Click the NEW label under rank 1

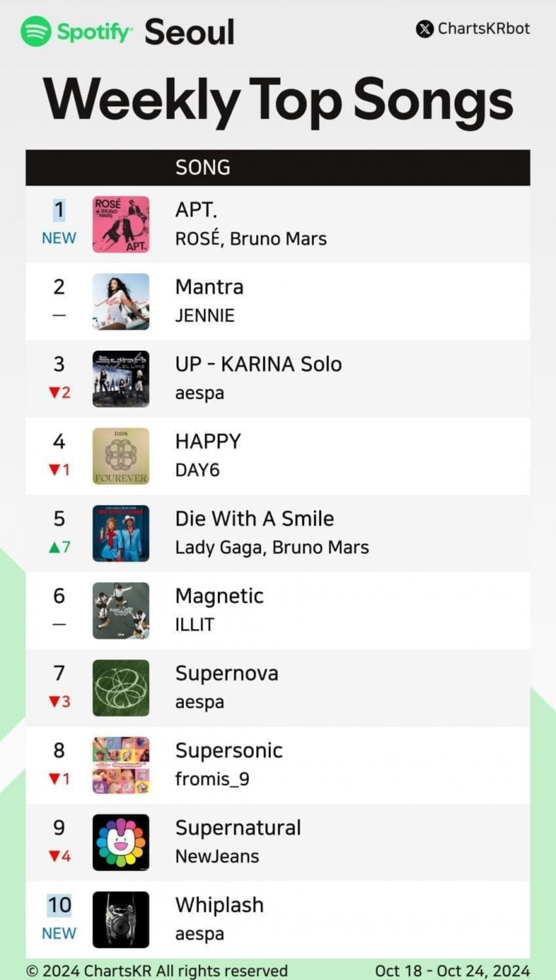(59, 238)
